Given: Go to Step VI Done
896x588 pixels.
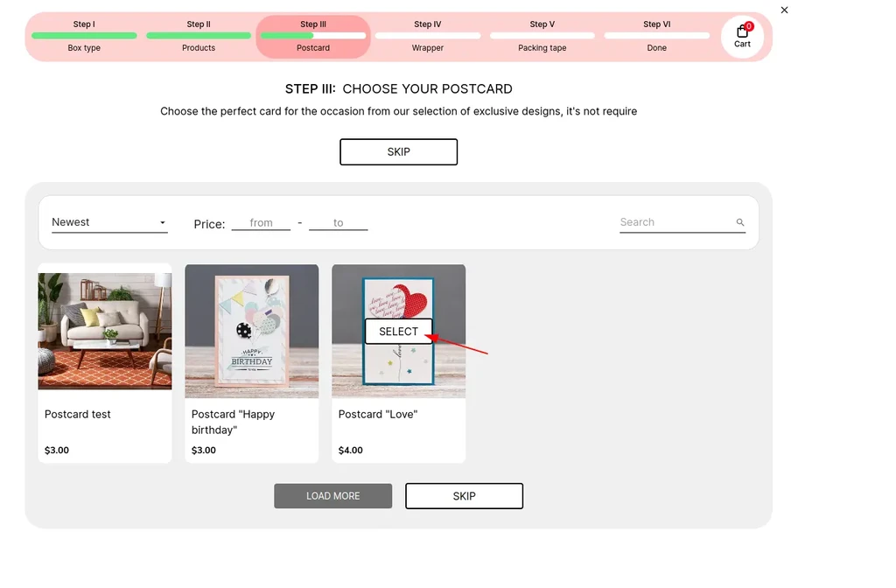Looking at the screenshot, I should [x=656, y=36].
